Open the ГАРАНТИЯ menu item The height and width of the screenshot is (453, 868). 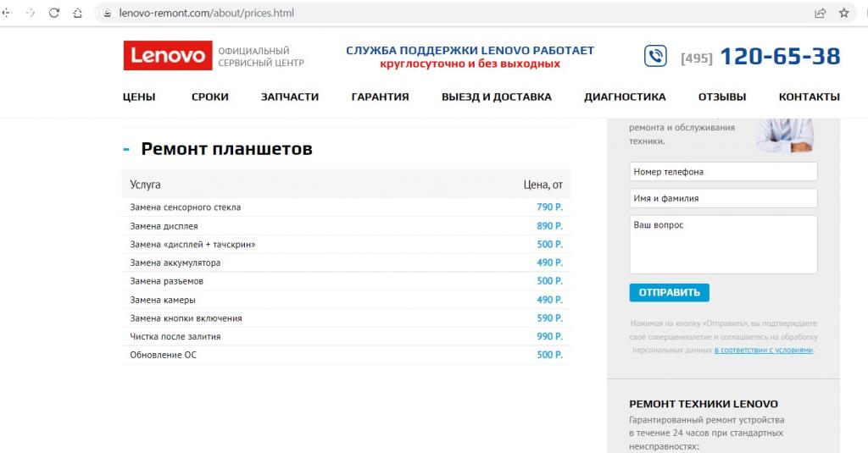(380, 97)
